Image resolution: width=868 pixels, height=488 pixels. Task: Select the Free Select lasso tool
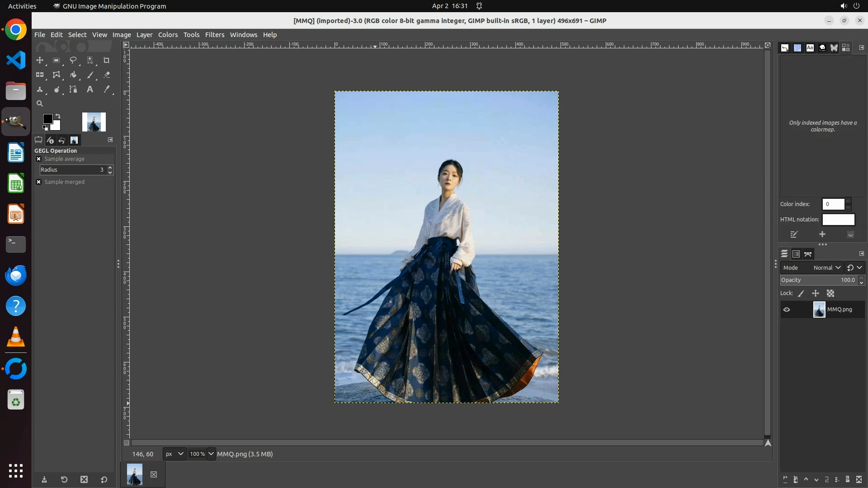click(73, 60)
